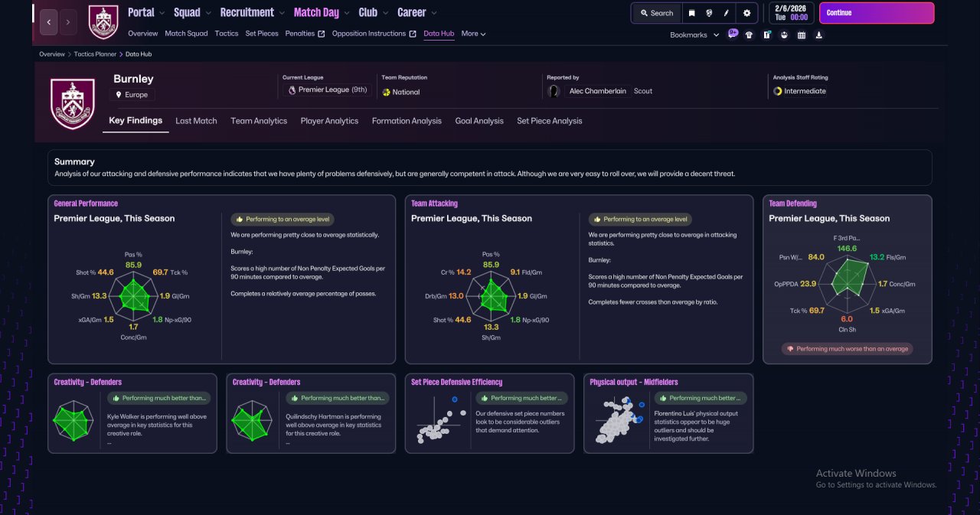
Task: Open Team Attacking card heading
Action: click(434, 204)
